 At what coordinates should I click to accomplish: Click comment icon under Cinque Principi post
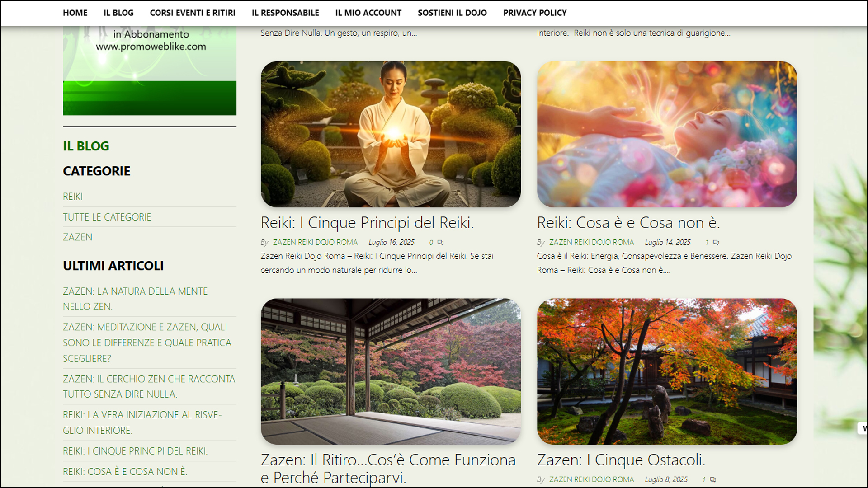tap(440, 243)
